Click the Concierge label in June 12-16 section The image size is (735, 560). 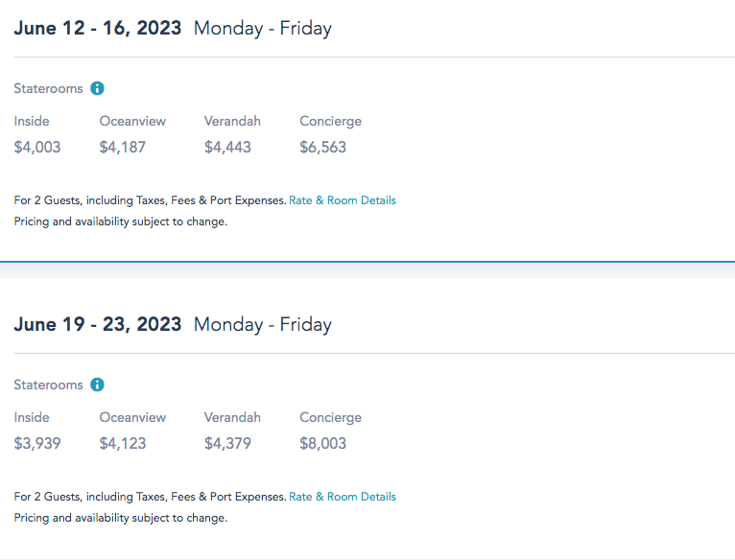tap(330, 121)
